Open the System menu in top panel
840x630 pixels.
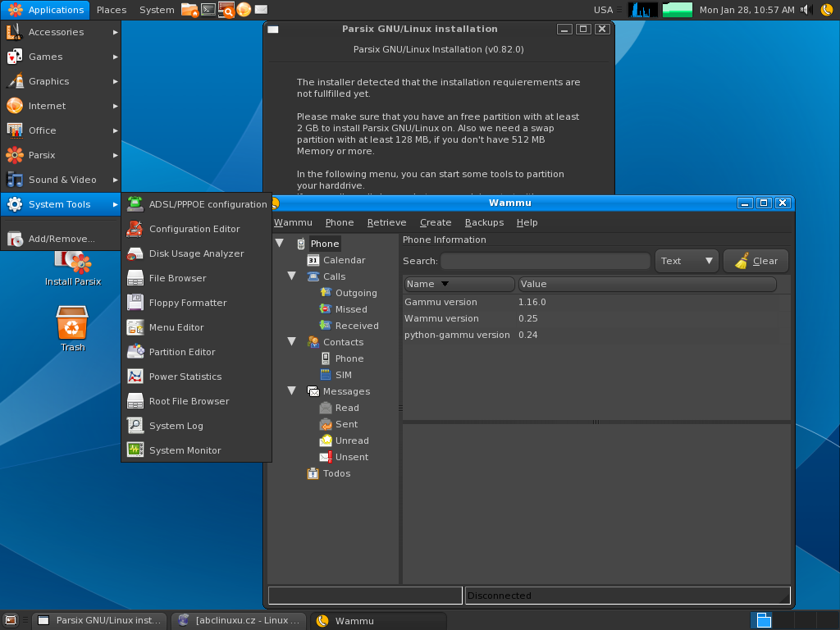(x=157, y=10)
